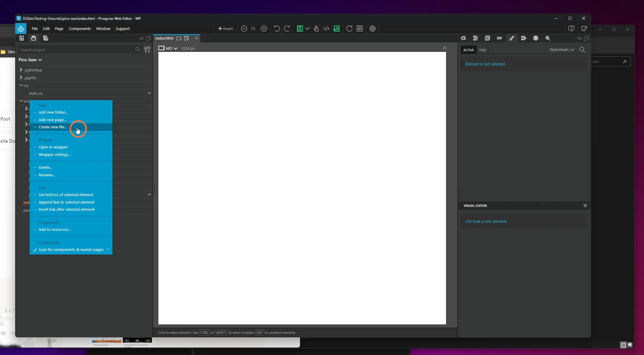Viewport: 644px width, 355px height.
Task: Switch to the Project folder panel
Action: click(34, 38)
